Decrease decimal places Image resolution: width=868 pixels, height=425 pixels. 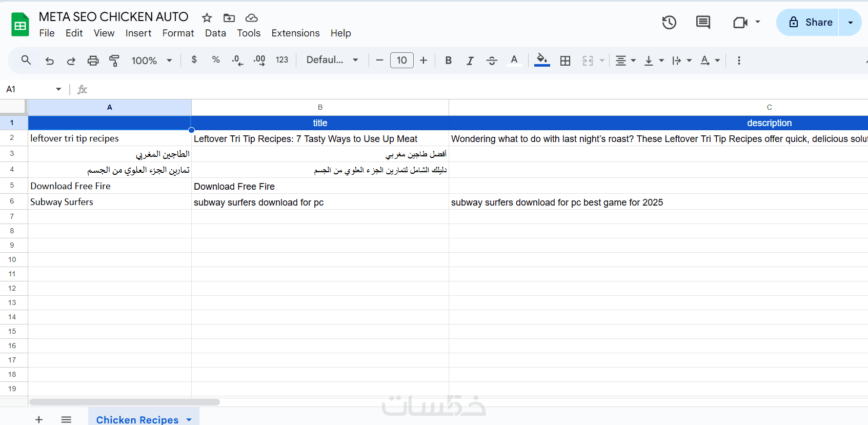click(237, 60)
